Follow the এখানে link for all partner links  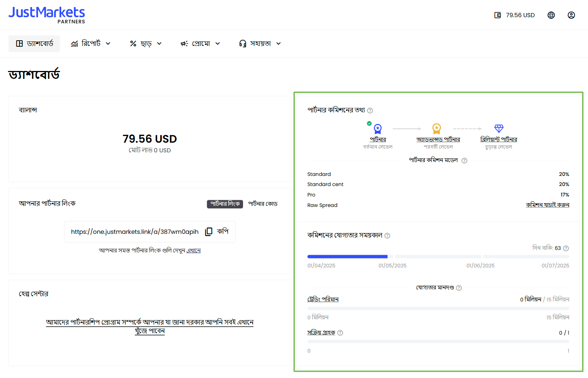[194, 251]
